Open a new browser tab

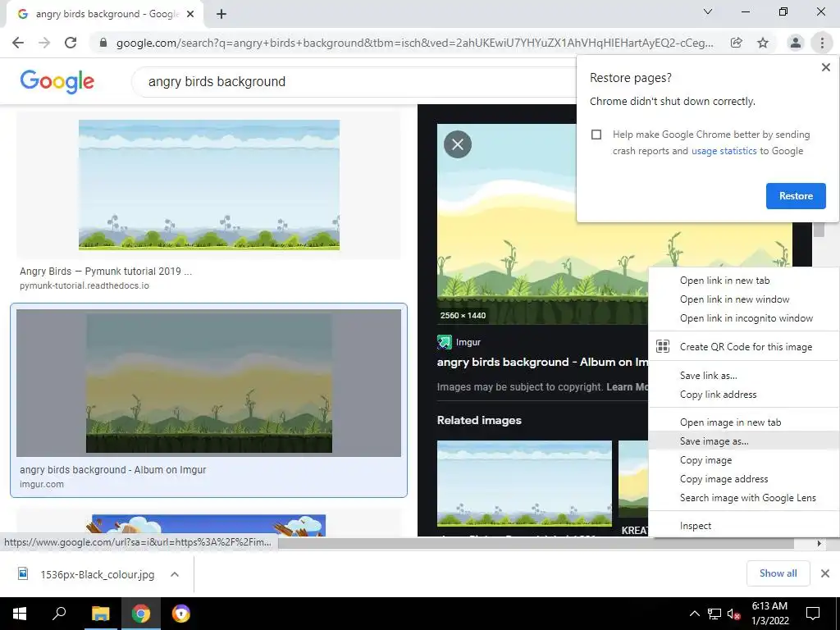click(x=221, y=14)
